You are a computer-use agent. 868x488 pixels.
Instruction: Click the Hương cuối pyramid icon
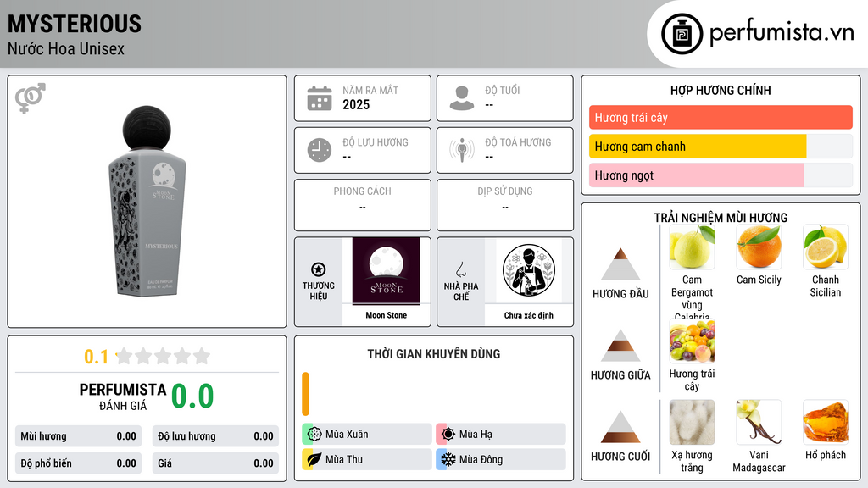point(620,427)
